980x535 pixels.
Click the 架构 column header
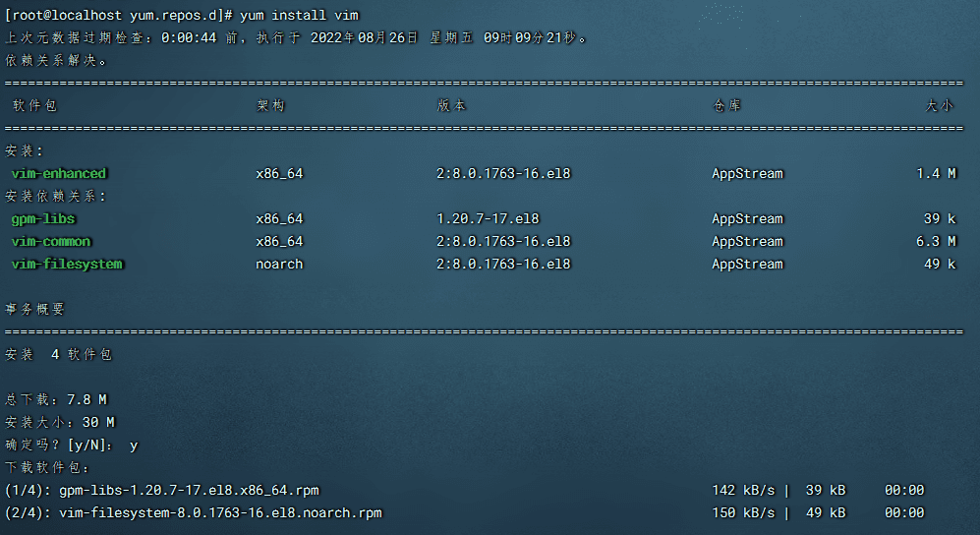coord(270,105)
